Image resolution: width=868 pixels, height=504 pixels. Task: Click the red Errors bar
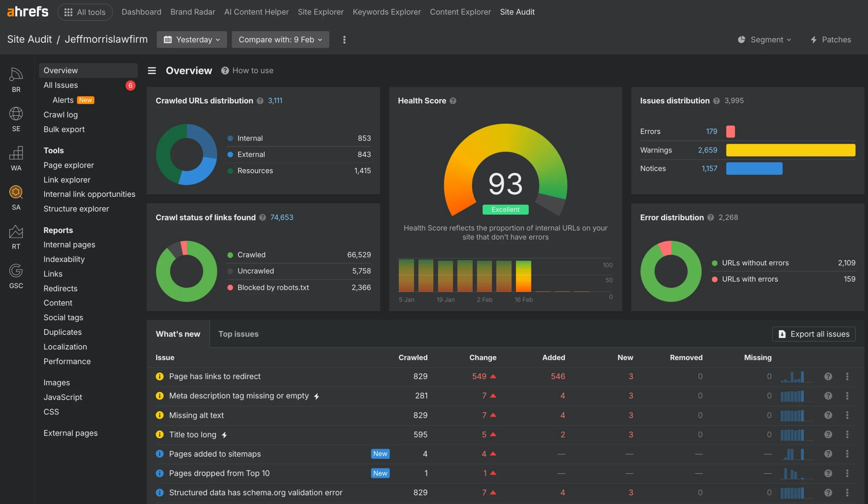tap(730, 132)
